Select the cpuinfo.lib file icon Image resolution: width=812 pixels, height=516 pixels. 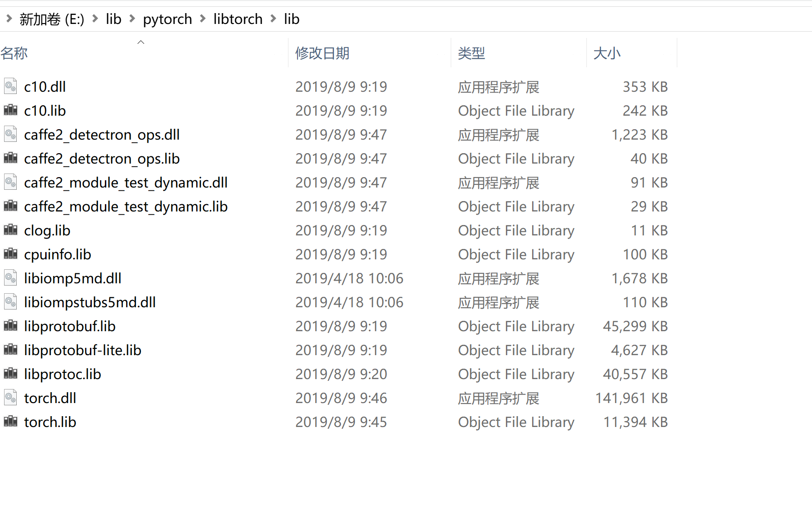[10, 253]
